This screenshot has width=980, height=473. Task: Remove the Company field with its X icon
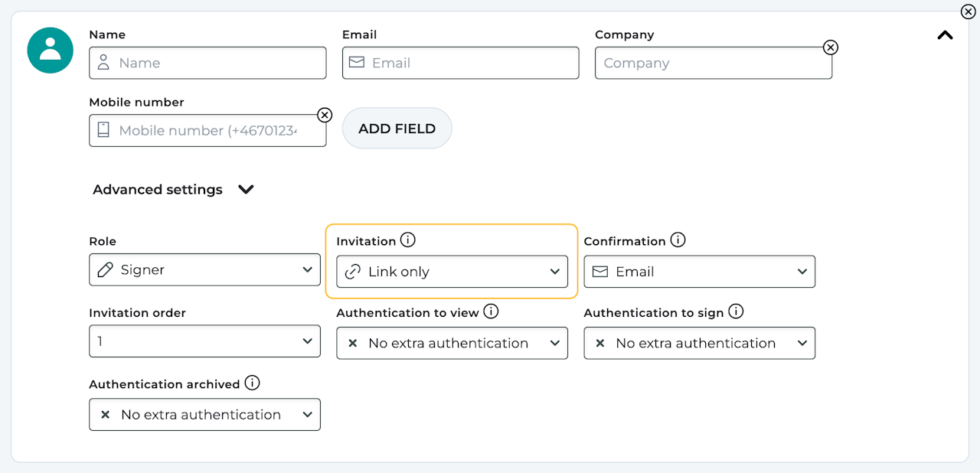coord(830,47)
